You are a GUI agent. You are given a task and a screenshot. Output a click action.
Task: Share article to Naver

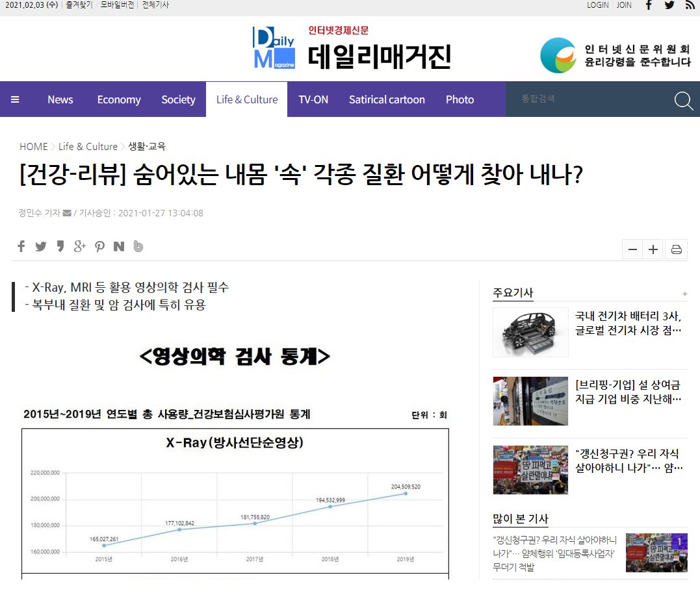point(119,246)
